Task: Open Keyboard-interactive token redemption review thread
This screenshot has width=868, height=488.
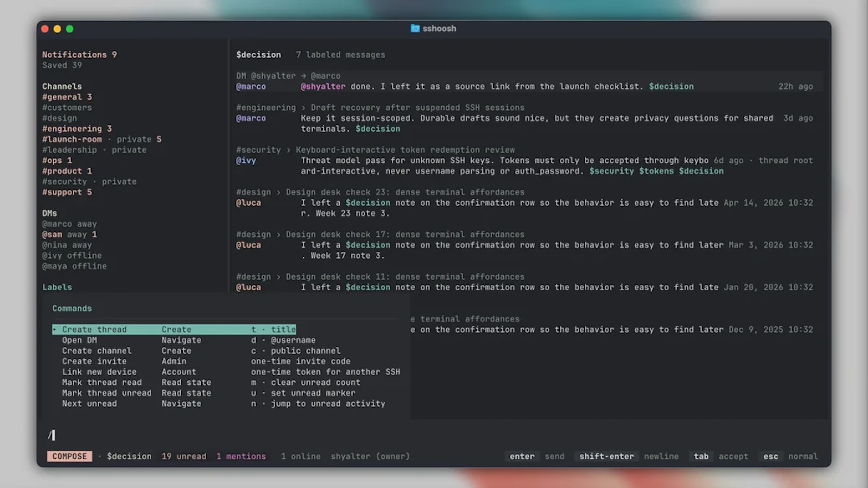Action: click(405, 150)
